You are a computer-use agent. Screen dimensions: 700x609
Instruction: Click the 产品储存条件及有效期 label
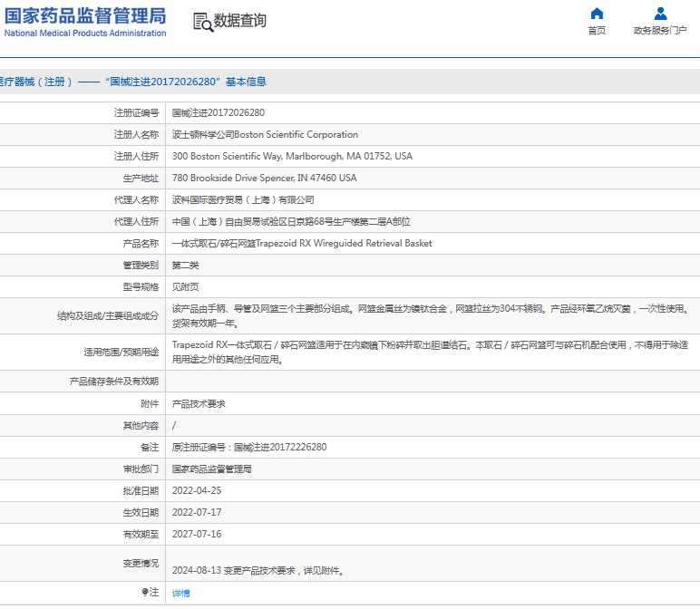(114, 382)
